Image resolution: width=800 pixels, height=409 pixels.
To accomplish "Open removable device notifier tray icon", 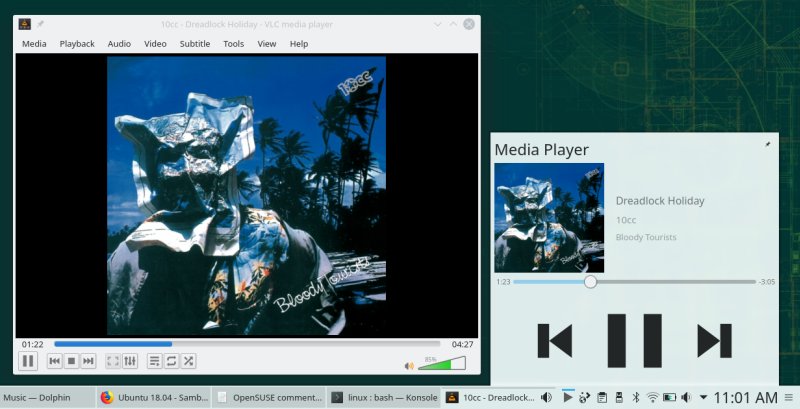I will point(619,397).
